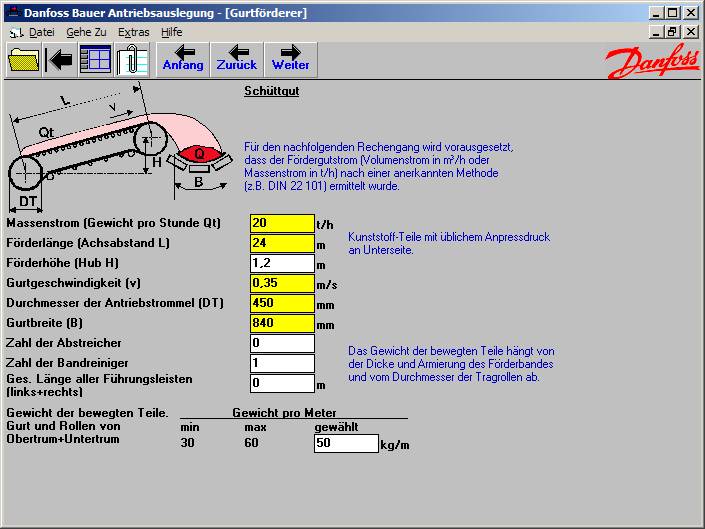The width and height of the screenshot is (705, 529).
Task: Select the Zahl der Bandreiniger field
Action: coord(282,363)
